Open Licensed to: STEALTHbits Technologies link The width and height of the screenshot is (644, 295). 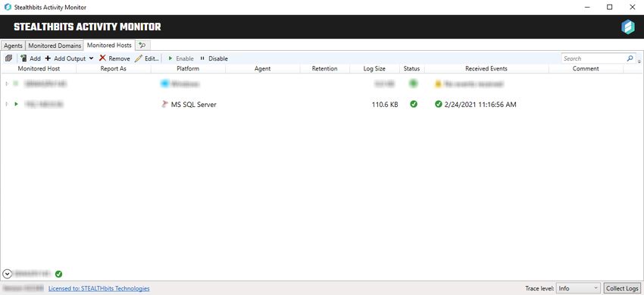tap(99, 288)
